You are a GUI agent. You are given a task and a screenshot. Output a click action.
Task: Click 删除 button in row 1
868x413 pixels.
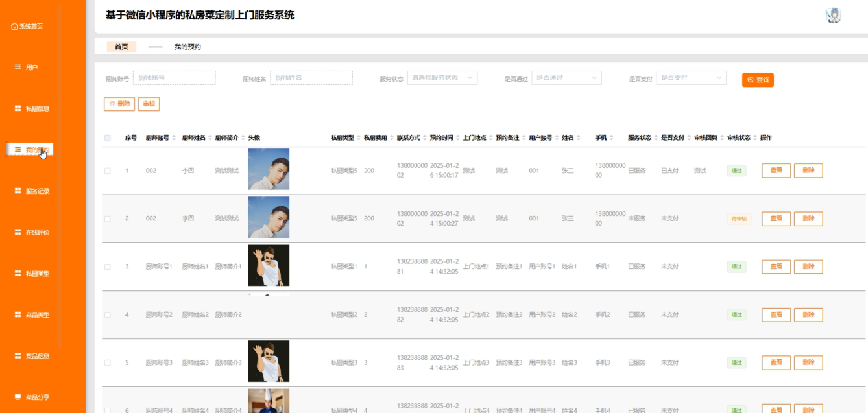pyautogui.click(x=808, y=171)
